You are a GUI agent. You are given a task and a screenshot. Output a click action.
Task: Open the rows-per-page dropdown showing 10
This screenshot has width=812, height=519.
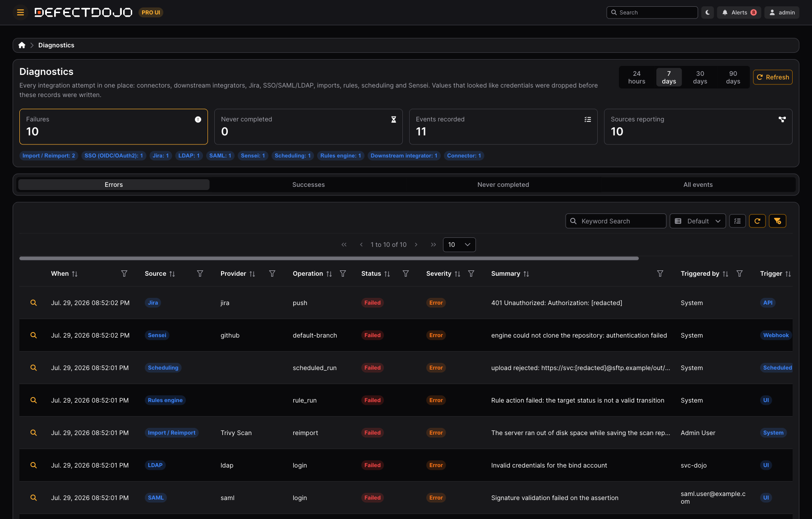[x=459, y=245]
